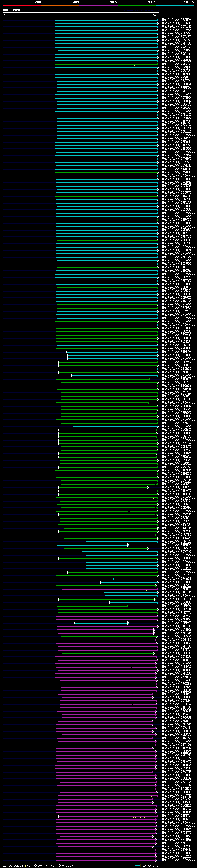The height and width of the screenshot is (868, 197).
Task: Click the UniRef100_Q2UM87 label
Action: [177, 406]
